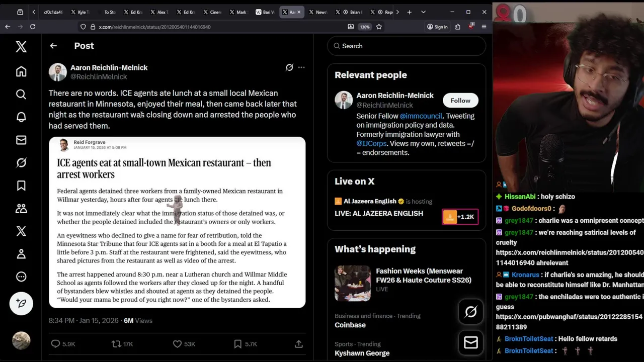Open Notifications bell in sidebar
Image resolution: width=644 pixels, height=362 pixels.
coord(21,117)
